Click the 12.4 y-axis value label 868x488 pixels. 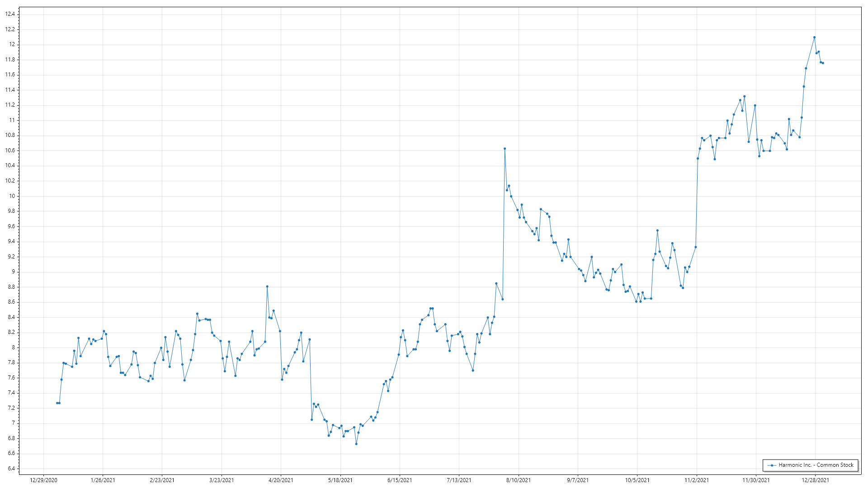click(10, 14)
